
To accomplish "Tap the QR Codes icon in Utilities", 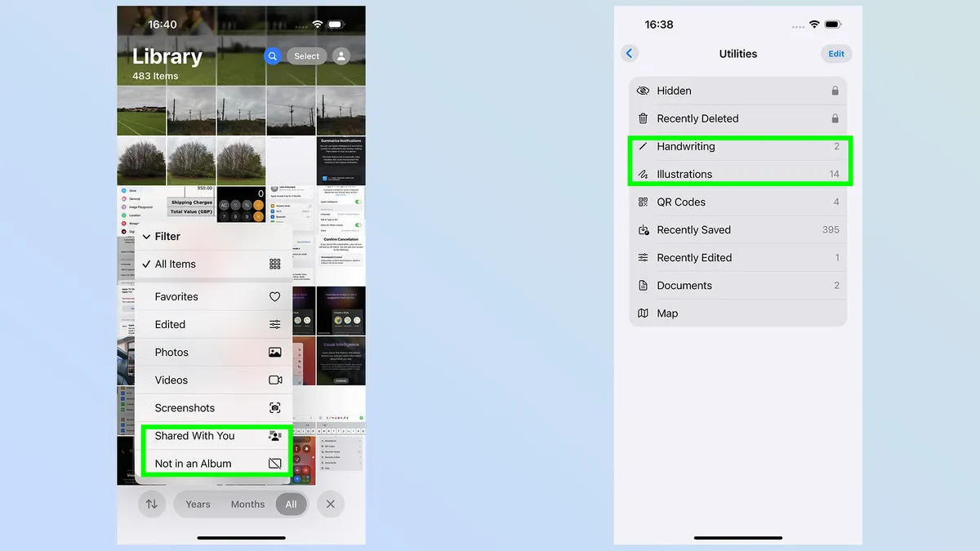I will click(644, 202).
